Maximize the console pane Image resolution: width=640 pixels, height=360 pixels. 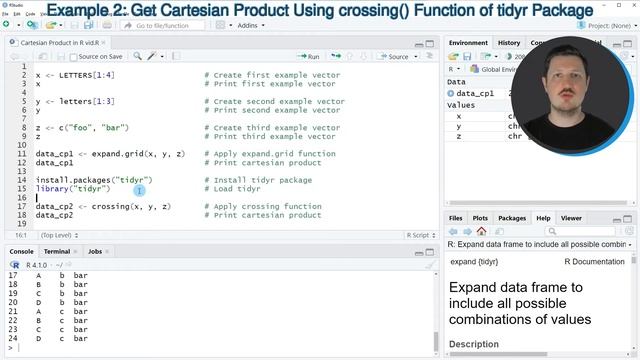point(430,252)
